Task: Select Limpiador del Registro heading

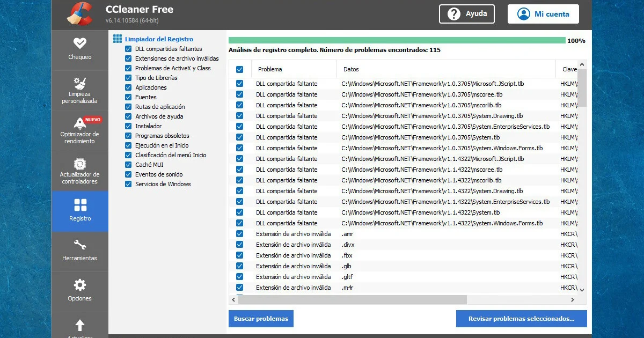Action: 159,39
